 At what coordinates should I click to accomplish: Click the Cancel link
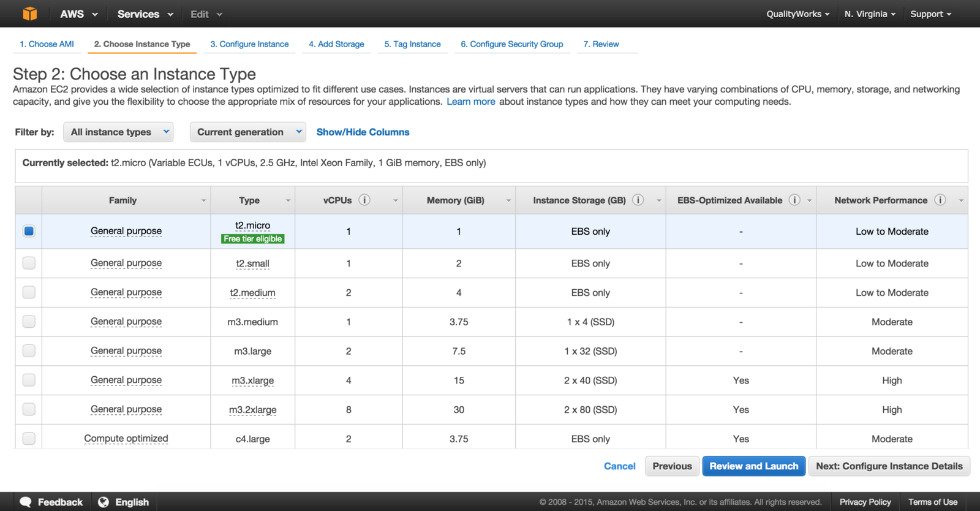tap(620, 466)
